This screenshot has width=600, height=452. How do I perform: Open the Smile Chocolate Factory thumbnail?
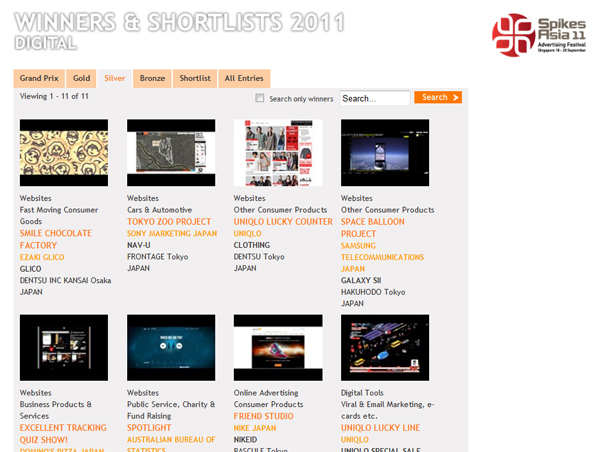click(64, 153)
